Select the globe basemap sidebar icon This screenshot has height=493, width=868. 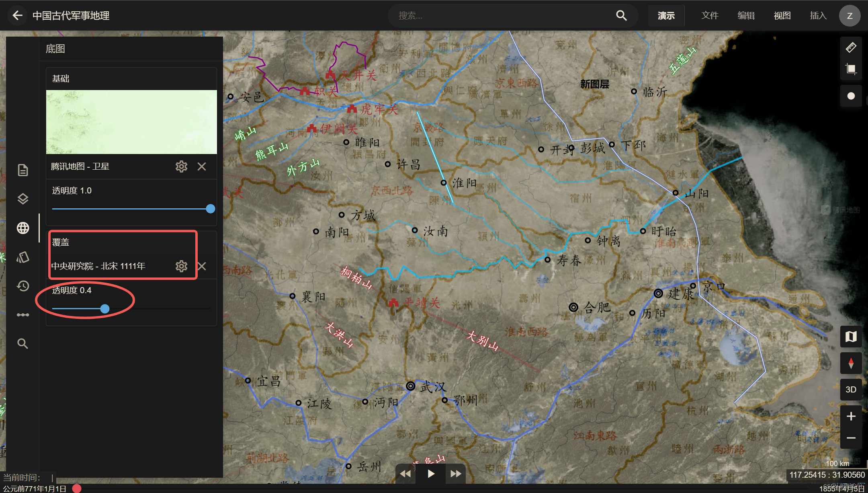pyautogui.click(x=23, y=228)
